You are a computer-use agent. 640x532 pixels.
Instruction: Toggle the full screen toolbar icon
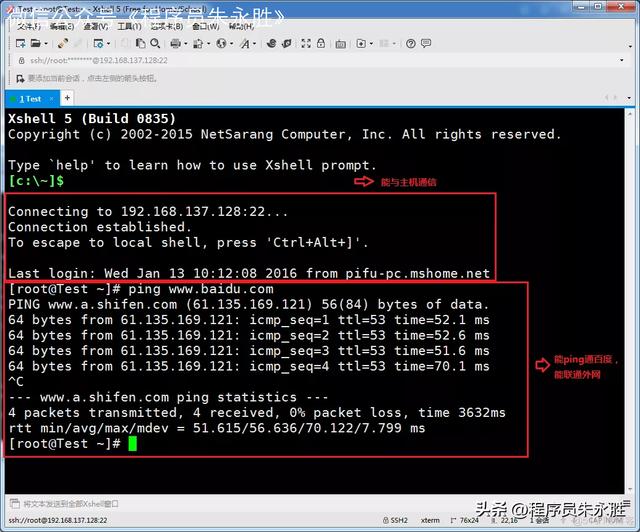click(x=306, y=43)
